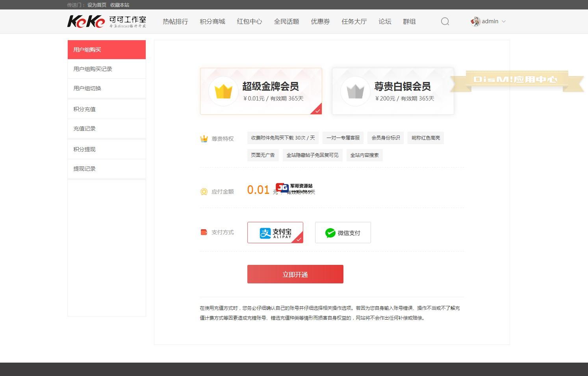Click the 页面无广告 privilege tag
The image size is (588, 376).
tap(263, 155)
